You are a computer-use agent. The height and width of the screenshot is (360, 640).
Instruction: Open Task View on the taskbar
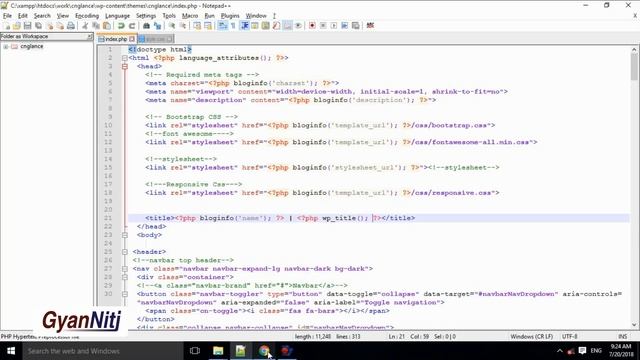[195, 351]
